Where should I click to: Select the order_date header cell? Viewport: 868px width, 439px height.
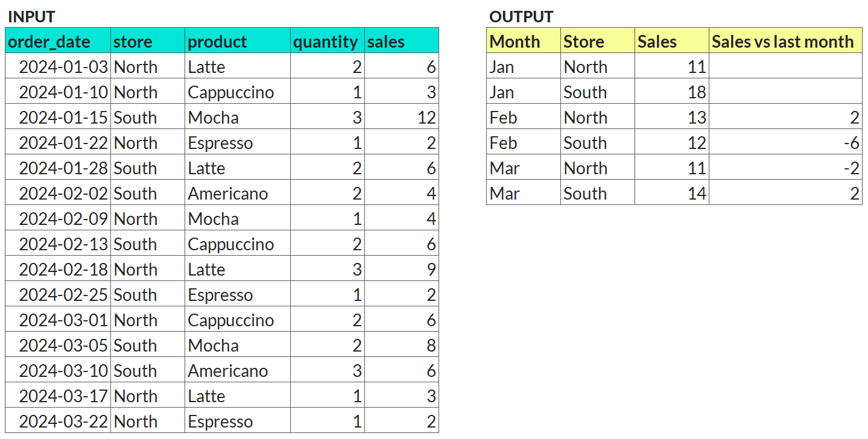point(58,41)
